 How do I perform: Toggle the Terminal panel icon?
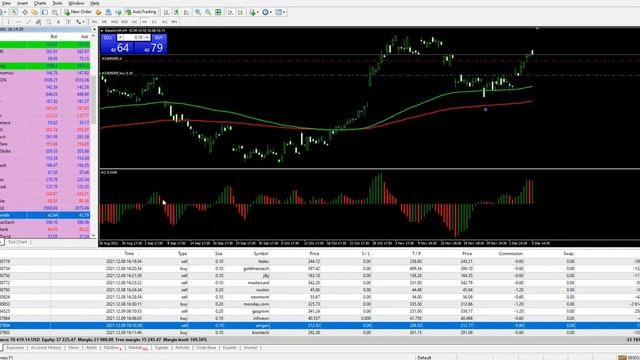(x=44, y=12)
